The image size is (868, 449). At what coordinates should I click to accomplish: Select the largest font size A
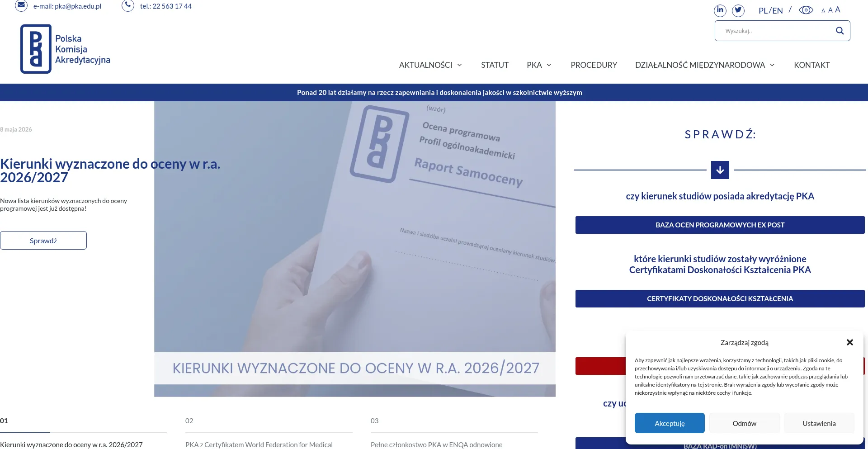pyautogui.click(x=838, y=10)
